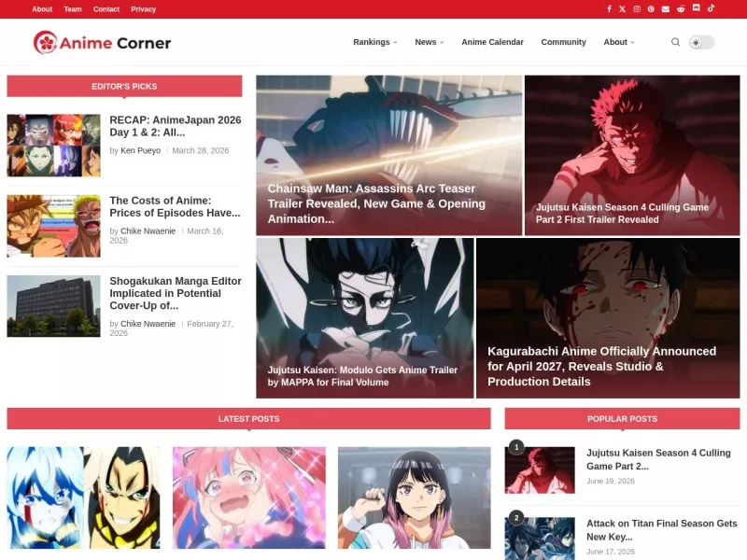This screenshot has width=747, height=560.
Task: Click the date March 28, 2026
Action: click(201, 150)
